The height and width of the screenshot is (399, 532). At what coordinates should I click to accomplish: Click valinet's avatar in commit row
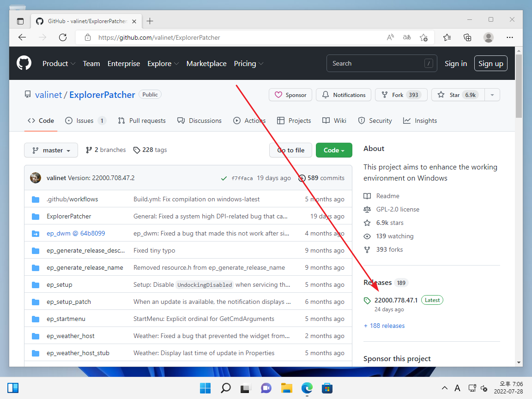click(x=36, y=178)
